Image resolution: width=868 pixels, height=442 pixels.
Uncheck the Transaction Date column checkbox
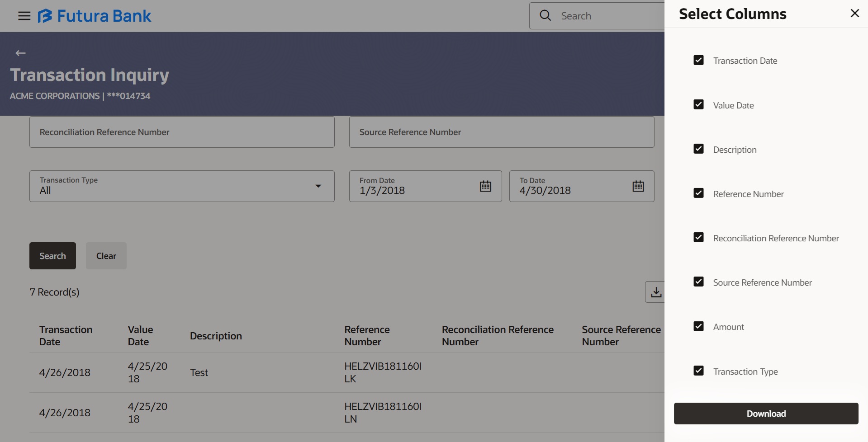point(698,60)
